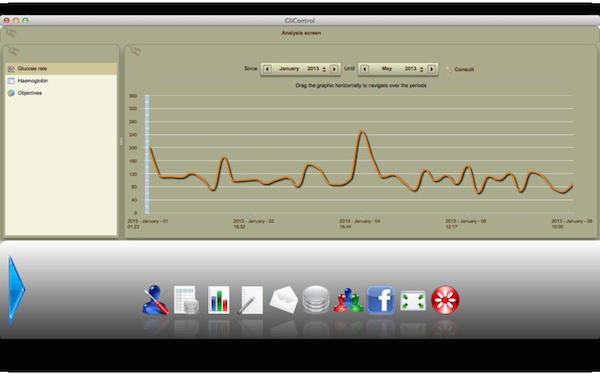Click the Facebook dock icon

pyautogui.click(x=381, y=300)
